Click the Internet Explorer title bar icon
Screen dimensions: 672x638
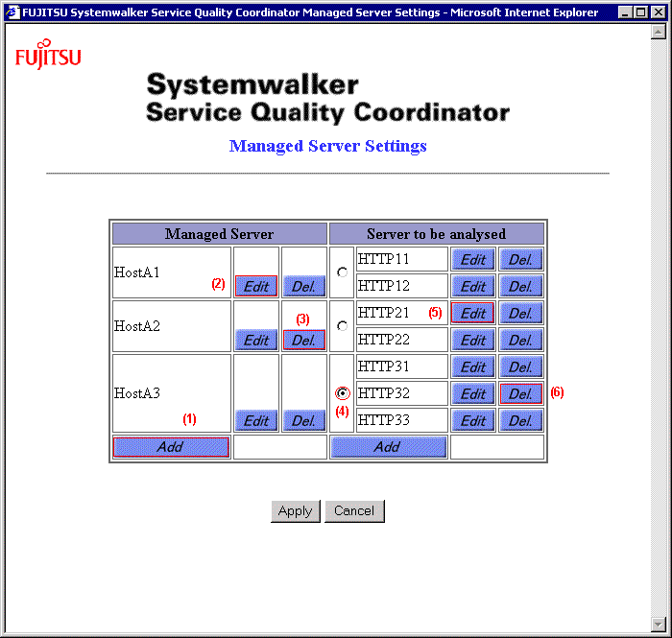tap(12, 12)
